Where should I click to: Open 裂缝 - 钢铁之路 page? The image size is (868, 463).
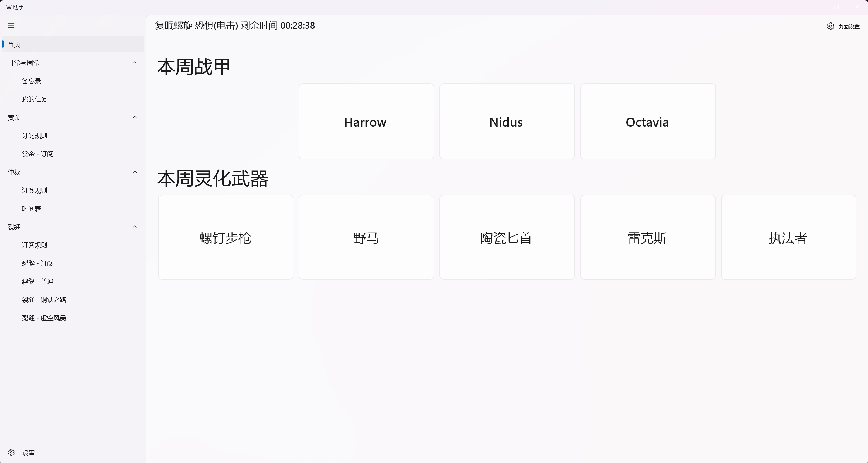pos(44,300)
